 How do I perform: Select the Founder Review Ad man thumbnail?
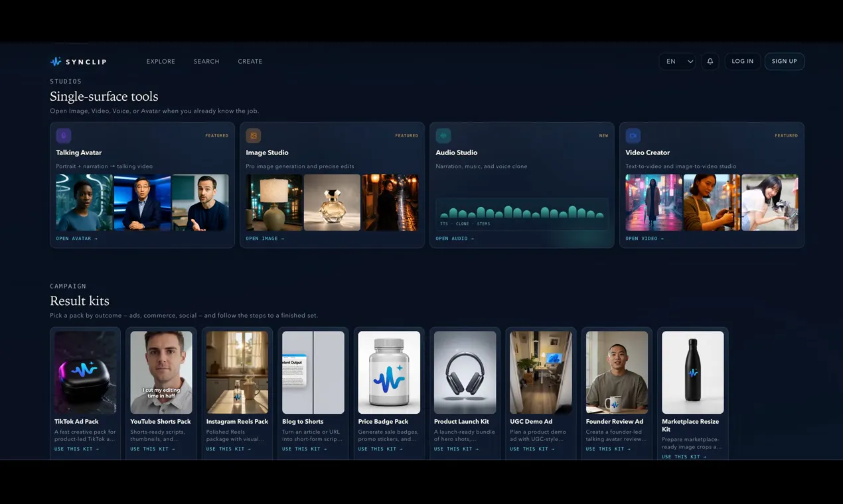click(x=617, y=373)
